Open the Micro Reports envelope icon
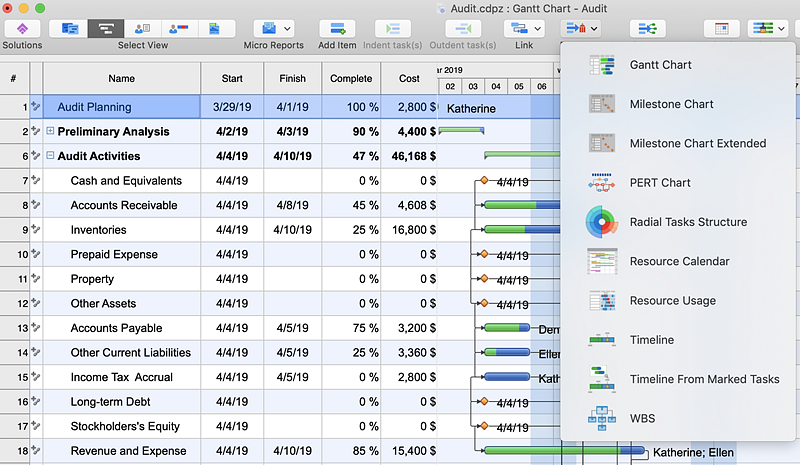The image size is (800, 465). coord(267,29)
